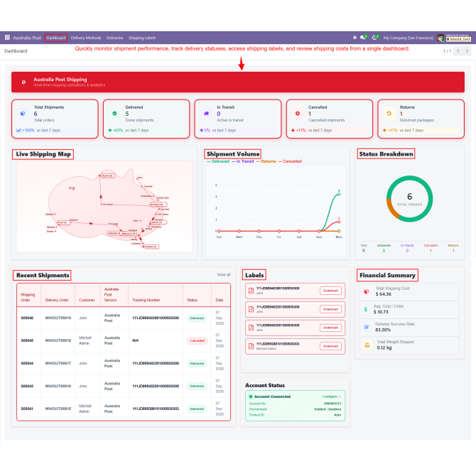
Task: Click the PDF icon of Mitchell Admin's label
Action: click(251, 347)
